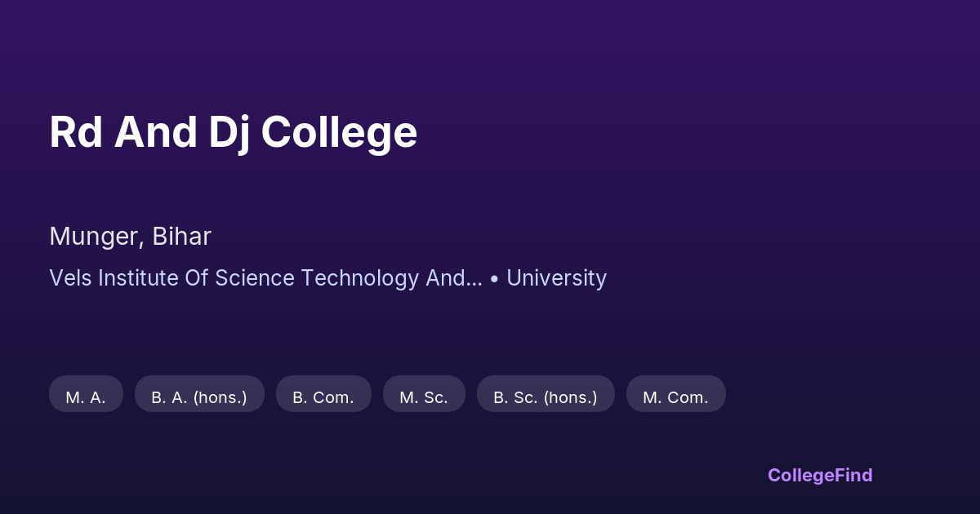Open the B. Sc. (hons.) course tag
Screen dimensions: 980x514
pos(546,397)
